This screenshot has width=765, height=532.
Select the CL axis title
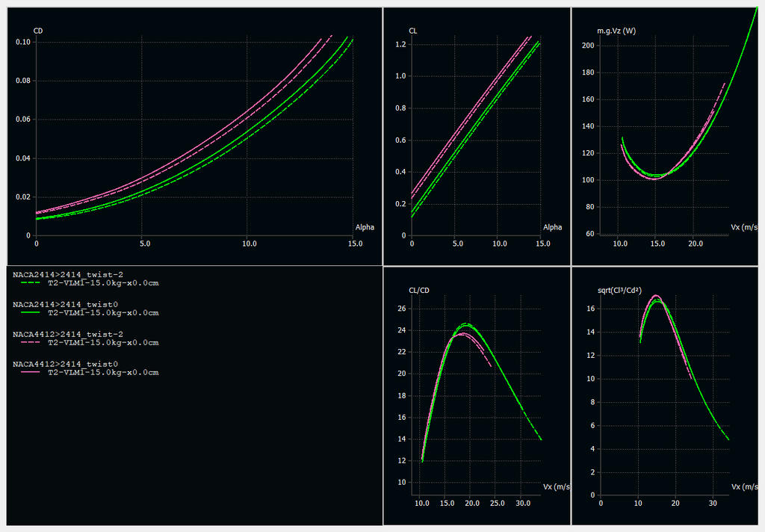tap(413, 31)
